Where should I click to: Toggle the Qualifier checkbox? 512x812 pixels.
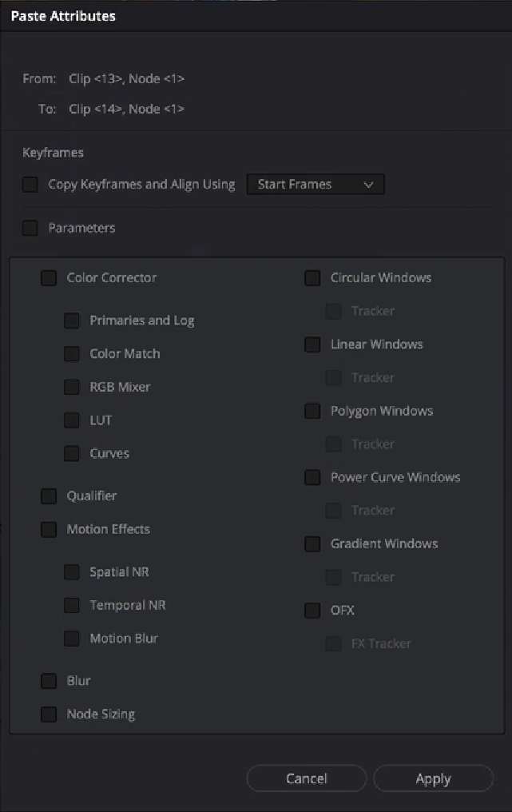point(49,496)
